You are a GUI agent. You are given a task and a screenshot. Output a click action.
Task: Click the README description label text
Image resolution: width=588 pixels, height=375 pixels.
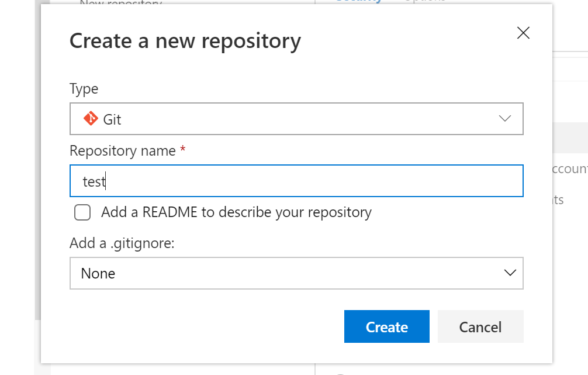pyautogui.click(x=236, y=212)
